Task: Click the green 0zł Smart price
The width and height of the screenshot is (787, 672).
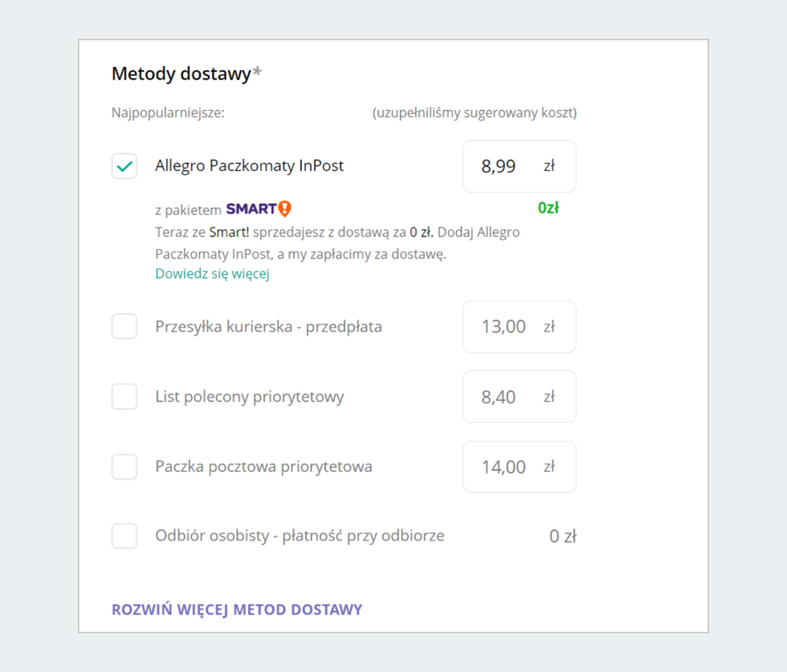Action: [548, 208]
